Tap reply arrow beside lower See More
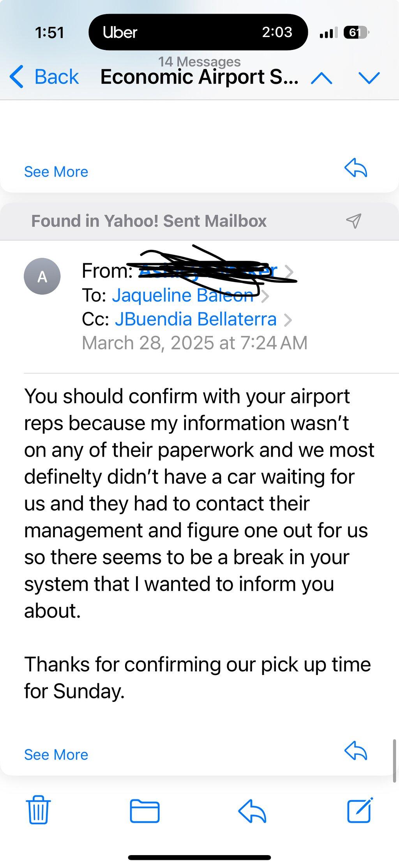 coord(356,751)
